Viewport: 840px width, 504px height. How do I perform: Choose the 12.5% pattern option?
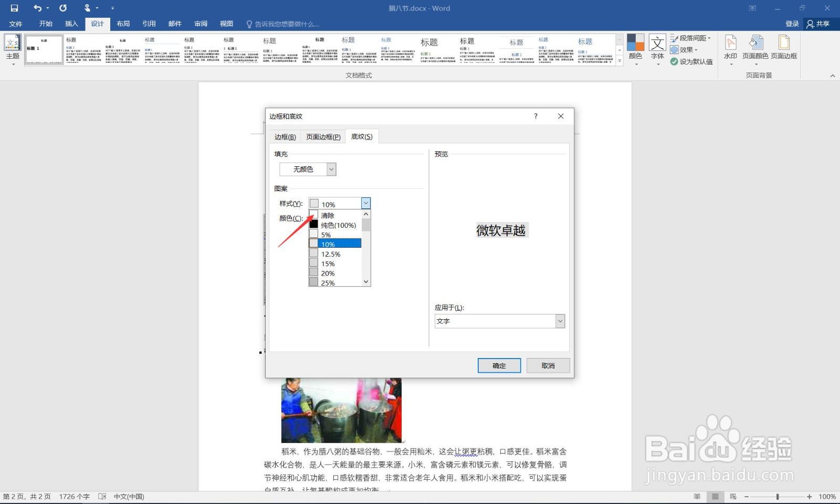335,254
